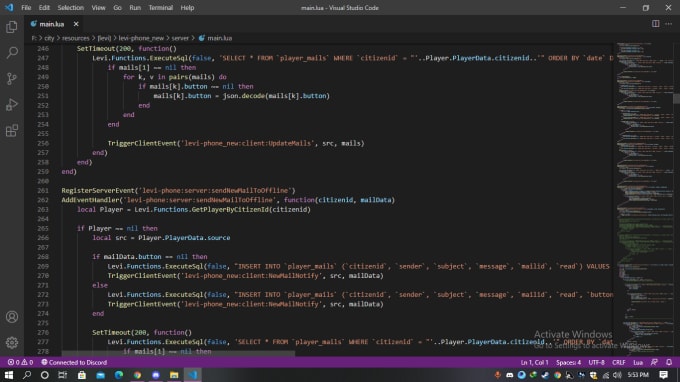Open notifications bell in the status bar
Viewport: 680px width, 382px height.
669,362
